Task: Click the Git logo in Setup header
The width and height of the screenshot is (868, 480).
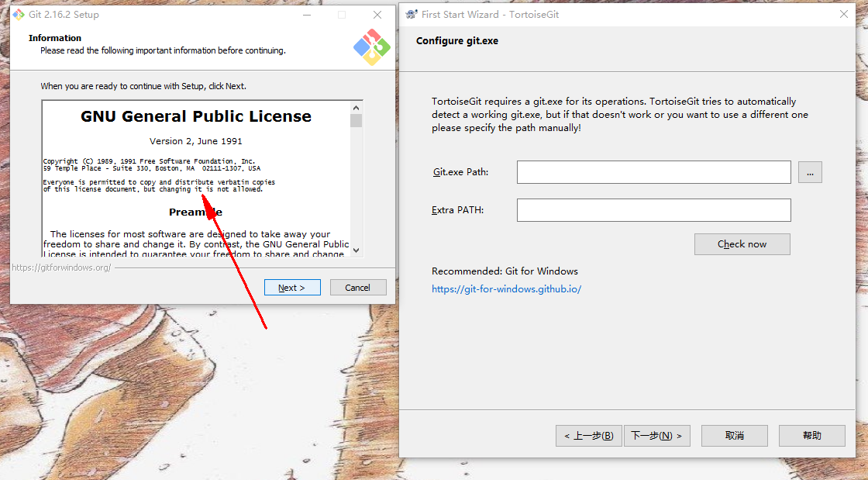Action: pyautogui.click(x=372, y=47)
